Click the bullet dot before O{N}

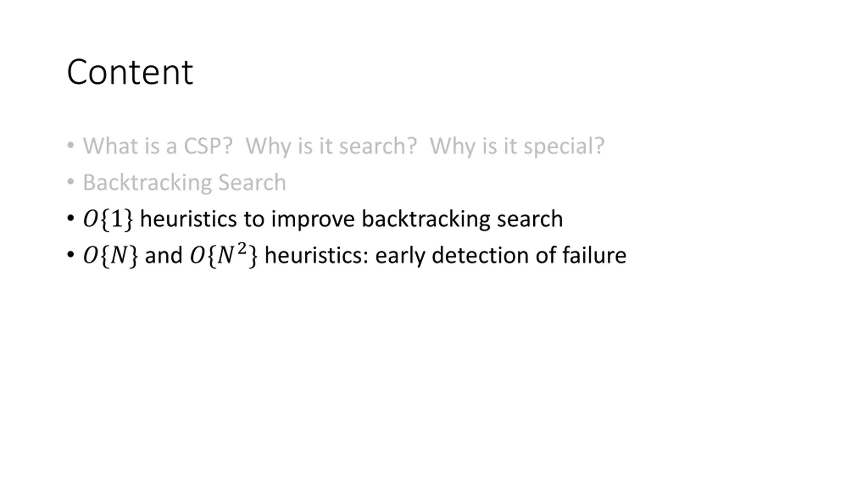point(71,255)
